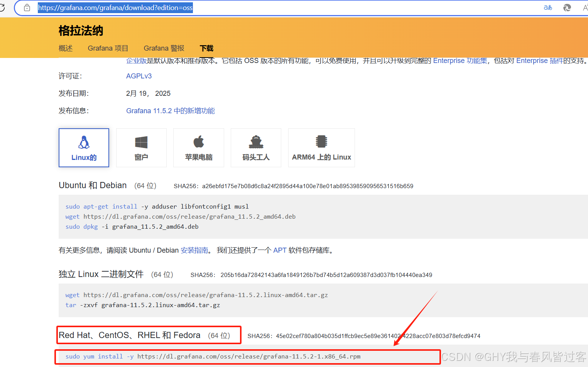Open the APT repository link
Screen dimensions: 588x367
tap(280, 250)
